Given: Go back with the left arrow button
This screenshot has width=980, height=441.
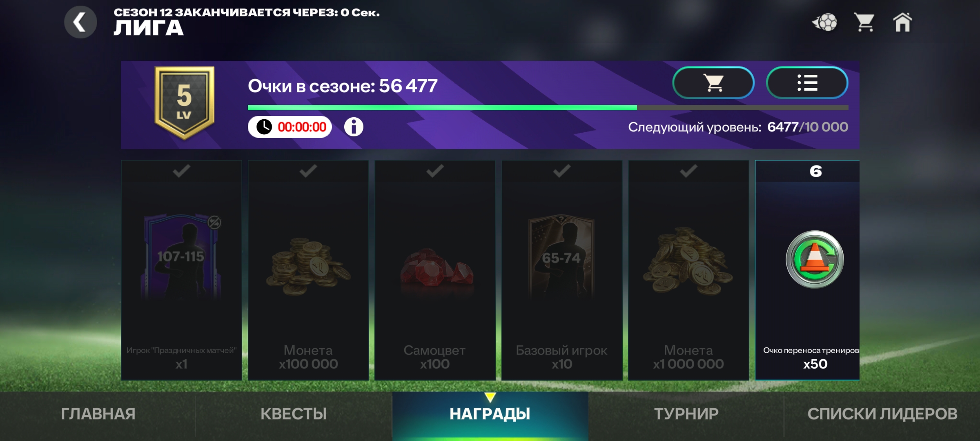Looking at the screenshot, I should 80,22.
